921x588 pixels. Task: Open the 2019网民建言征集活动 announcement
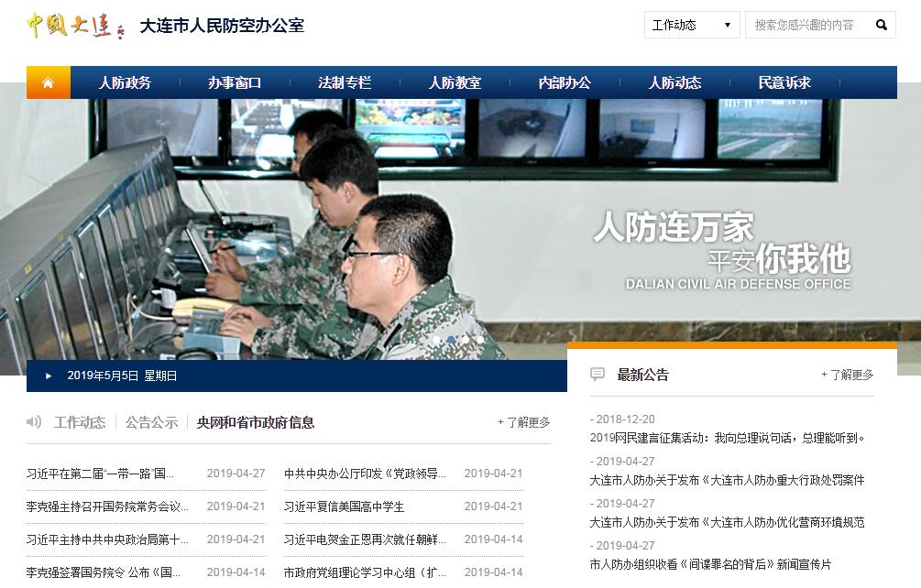pos(728,438)
